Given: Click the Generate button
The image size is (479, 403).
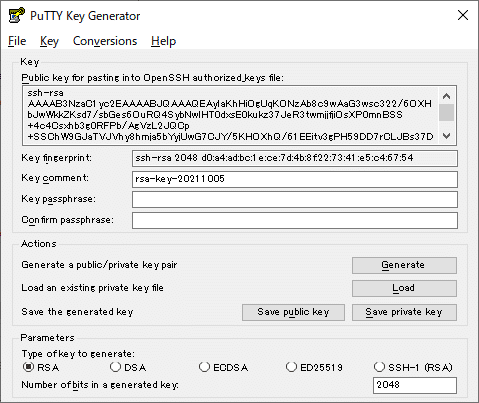Looking at the screenshot, I should (x=404, y=265).
